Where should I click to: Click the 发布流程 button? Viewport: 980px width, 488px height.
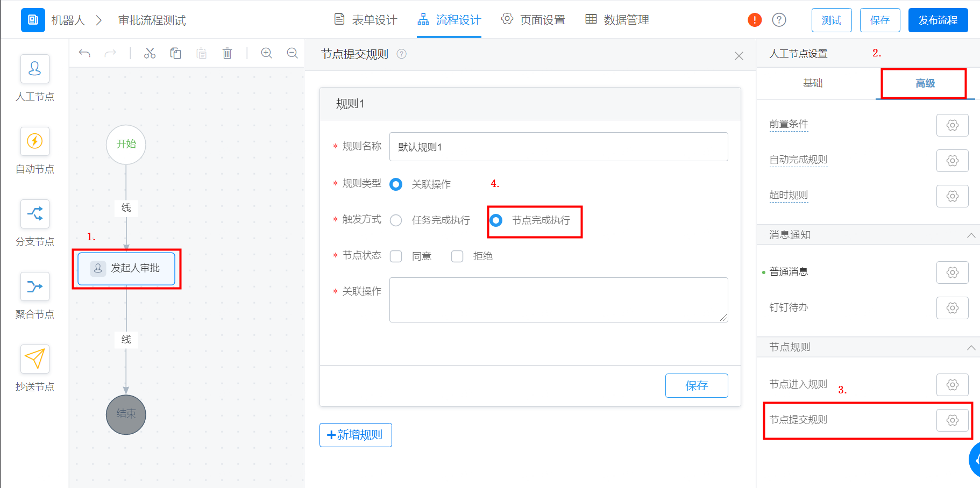click(x=938, y=20)
